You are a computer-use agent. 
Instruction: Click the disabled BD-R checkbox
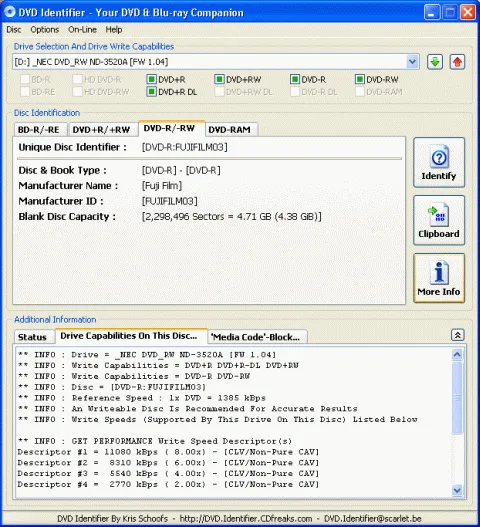(x=25, y=79)
